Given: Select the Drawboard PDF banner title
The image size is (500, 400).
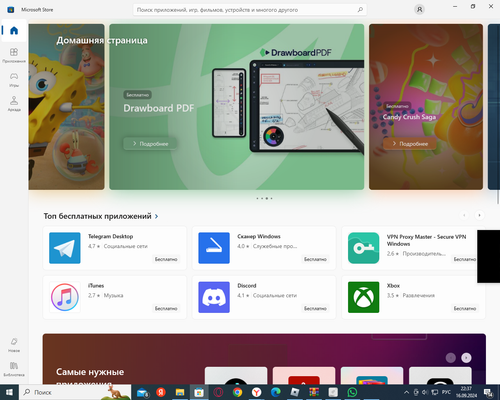Looking at the screenshot, I should [159, 108].
